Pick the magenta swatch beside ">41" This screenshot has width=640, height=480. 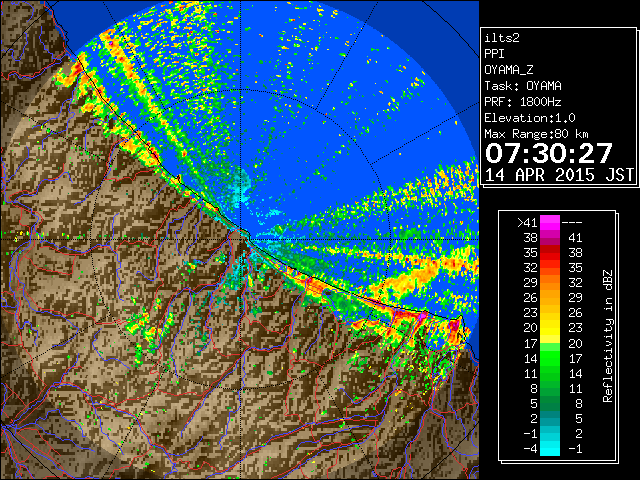(x=550, y=222)
